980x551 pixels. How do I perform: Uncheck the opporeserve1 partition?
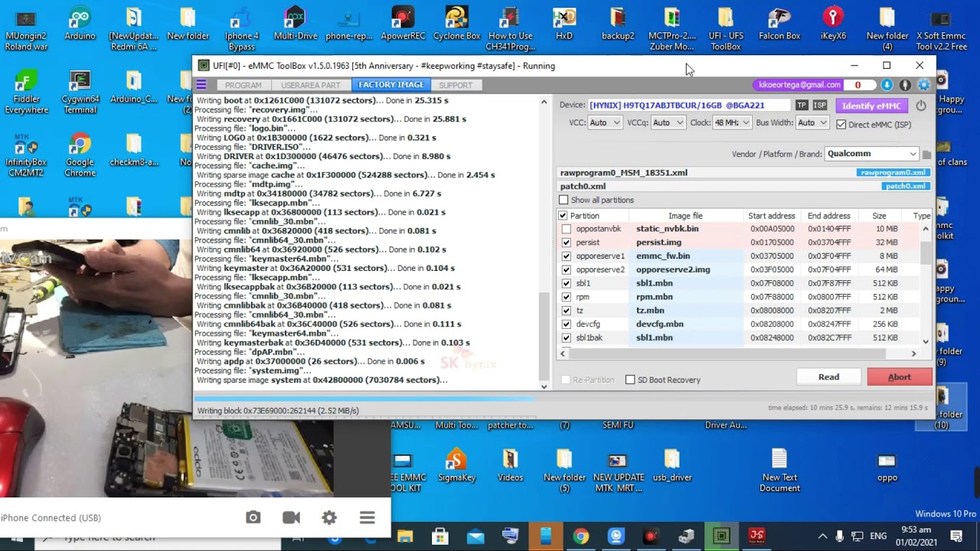566,256
